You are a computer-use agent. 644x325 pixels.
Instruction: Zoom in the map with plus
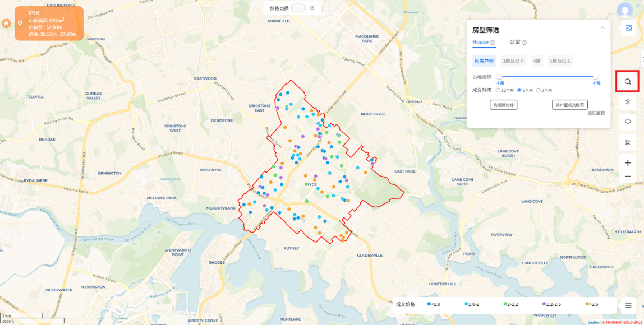click(x=628, y=163)
